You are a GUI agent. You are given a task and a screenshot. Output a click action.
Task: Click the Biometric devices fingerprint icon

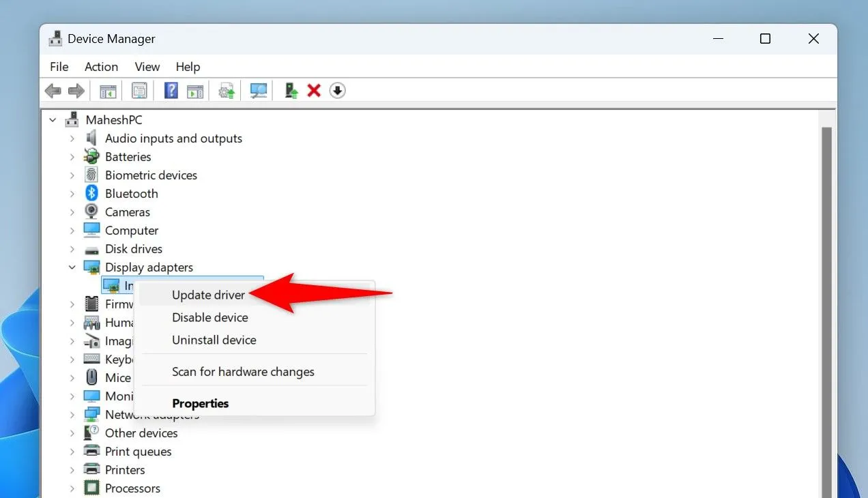click(x=91, y=175)
